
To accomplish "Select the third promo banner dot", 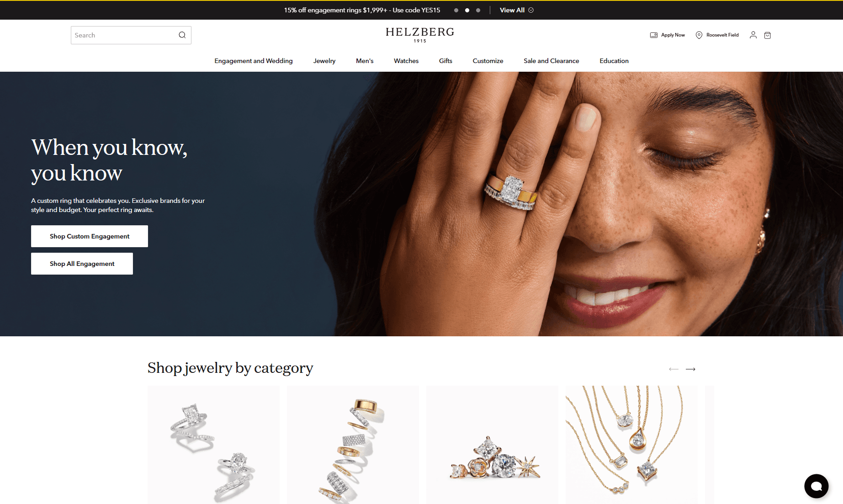I will (x=478, y=10).
